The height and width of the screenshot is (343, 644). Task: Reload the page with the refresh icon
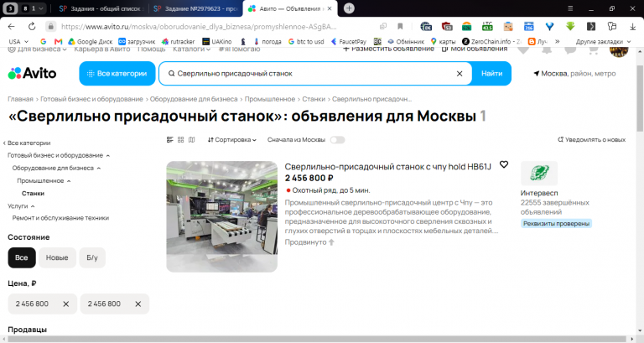[x=32, y=26]
